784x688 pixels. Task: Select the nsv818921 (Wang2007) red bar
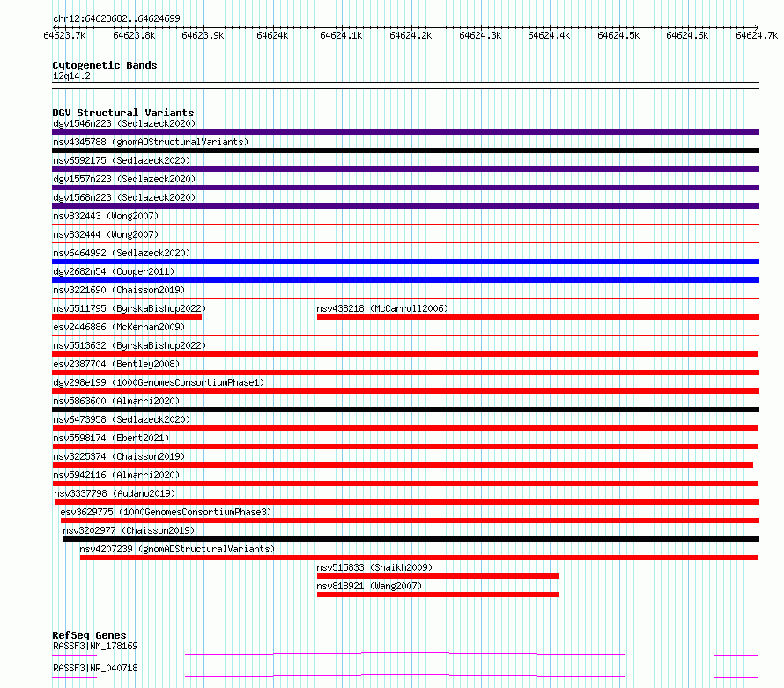click(x=438, y=595)
